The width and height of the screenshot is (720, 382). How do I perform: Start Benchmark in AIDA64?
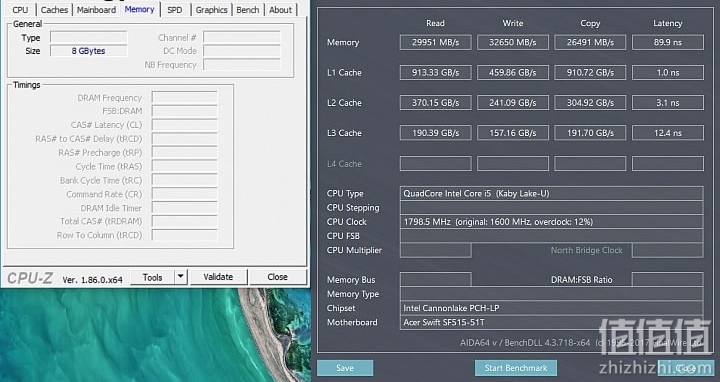point(516,368)
